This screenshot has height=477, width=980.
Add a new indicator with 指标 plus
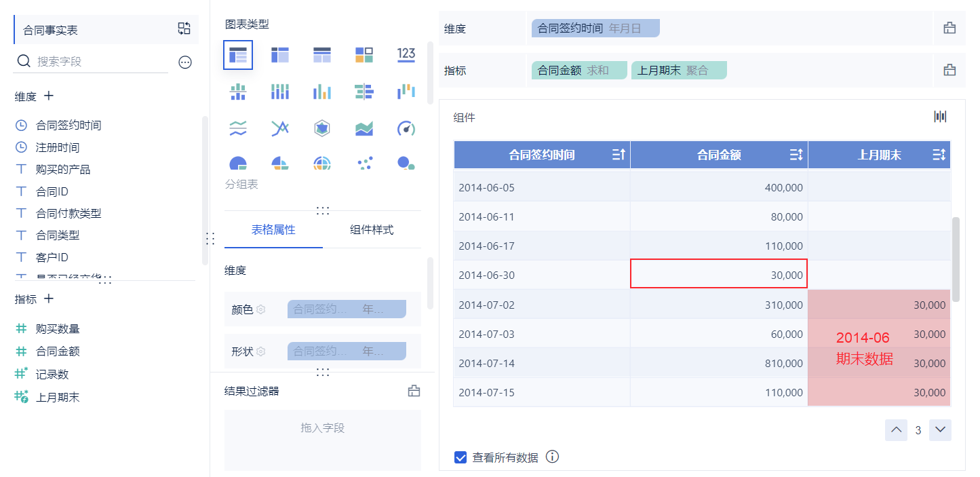tap(49, 299)
